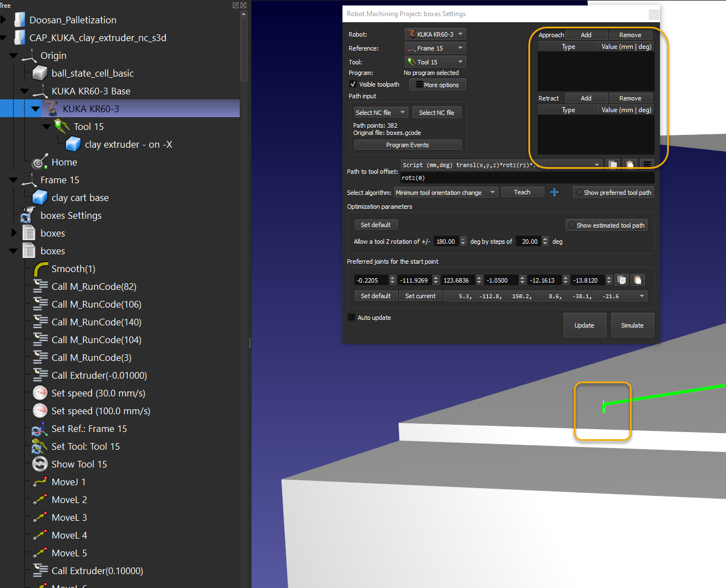726x588 pixels.
Task: Copy the preferred start point joint values
Action: 622,280
